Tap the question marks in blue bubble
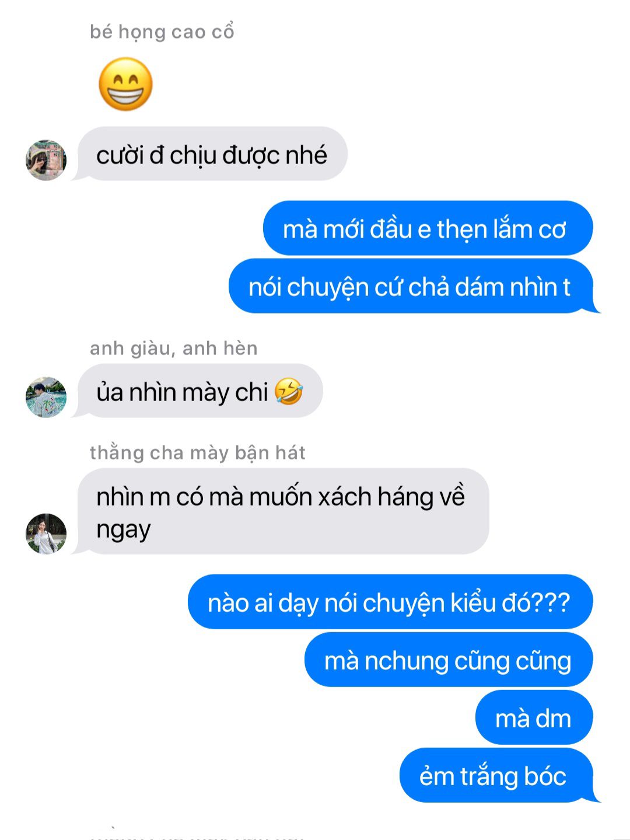The image size is (630, 840). [x=552, y=602]
